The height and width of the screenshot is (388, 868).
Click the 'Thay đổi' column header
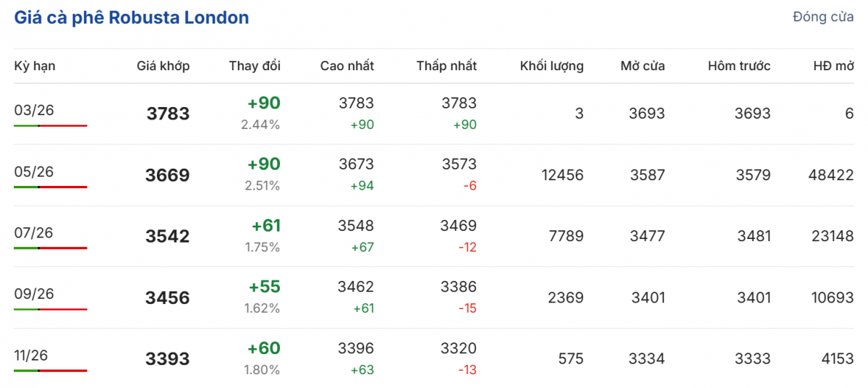pos(255,66)
